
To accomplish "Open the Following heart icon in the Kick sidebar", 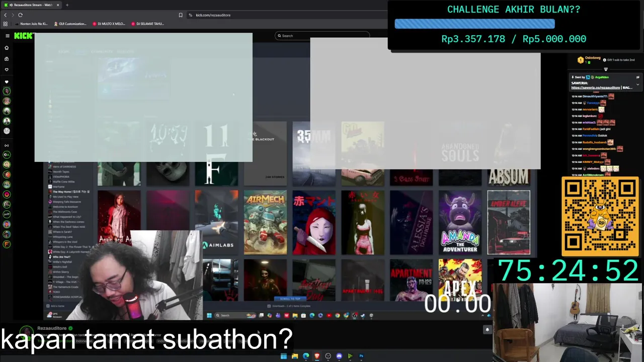I will tap(7, 70).
